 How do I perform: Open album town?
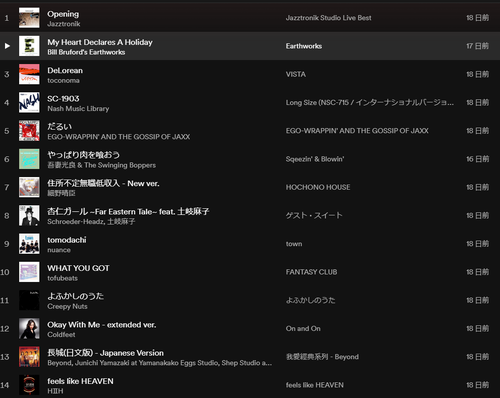click(x=294, y=244)
